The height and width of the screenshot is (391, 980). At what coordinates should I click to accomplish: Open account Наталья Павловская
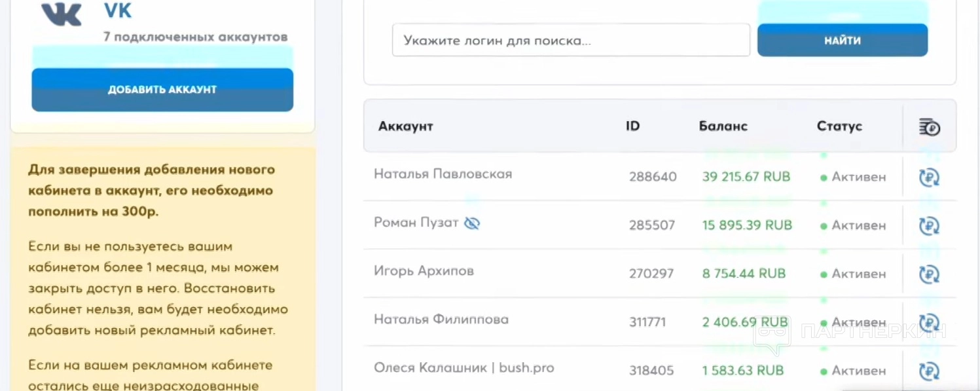[x=443, y=174]
